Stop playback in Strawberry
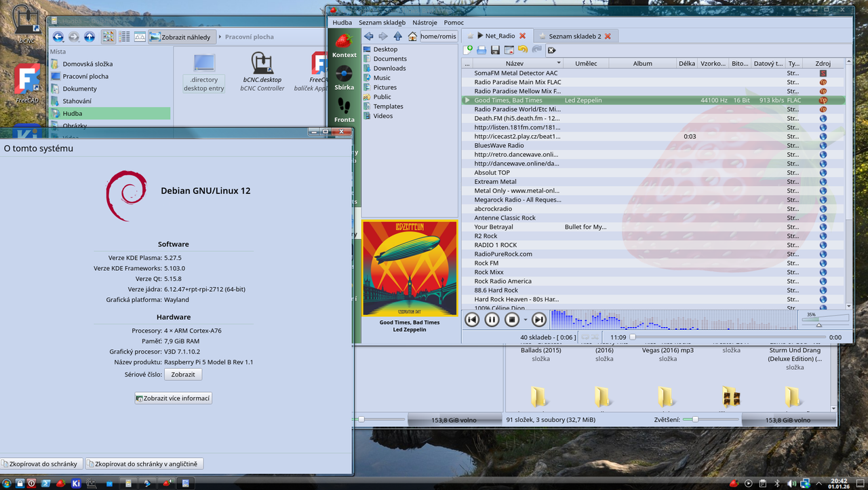868x490 pixels. [512, 320]
